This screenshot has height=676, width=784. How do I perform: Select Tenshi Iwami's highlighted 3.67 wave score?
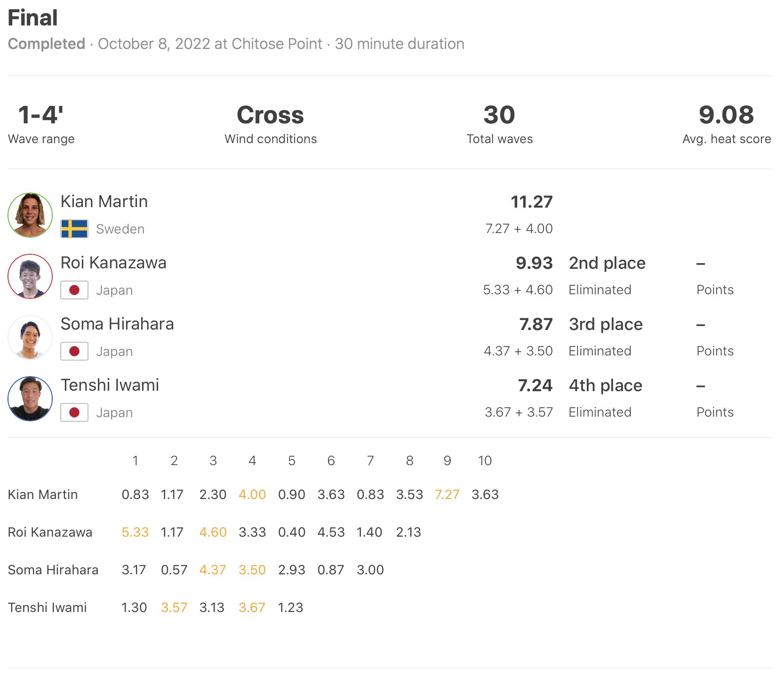coord(252,607)
